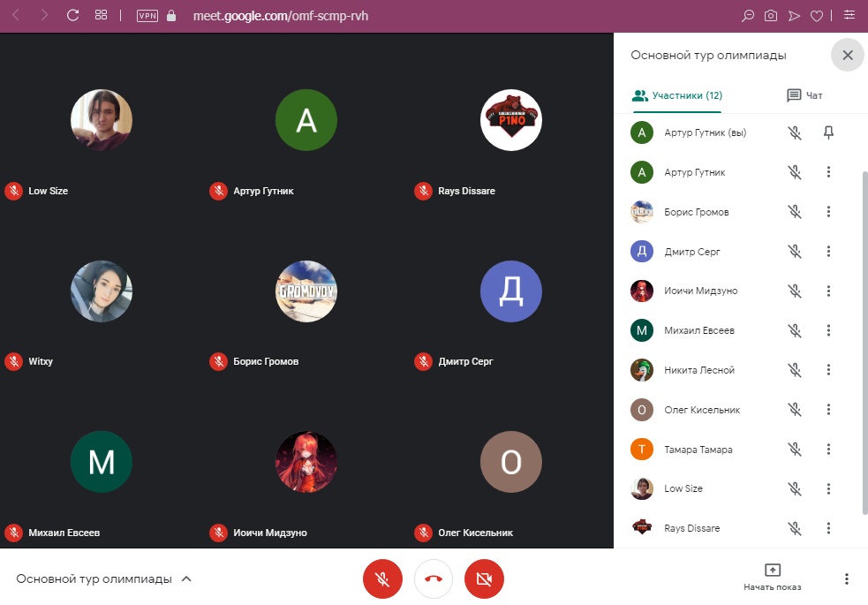The width and height of the screenshot is (868, 605).
Task: Click muted mic badge on Witxy tile
Action: pos(14,361)
